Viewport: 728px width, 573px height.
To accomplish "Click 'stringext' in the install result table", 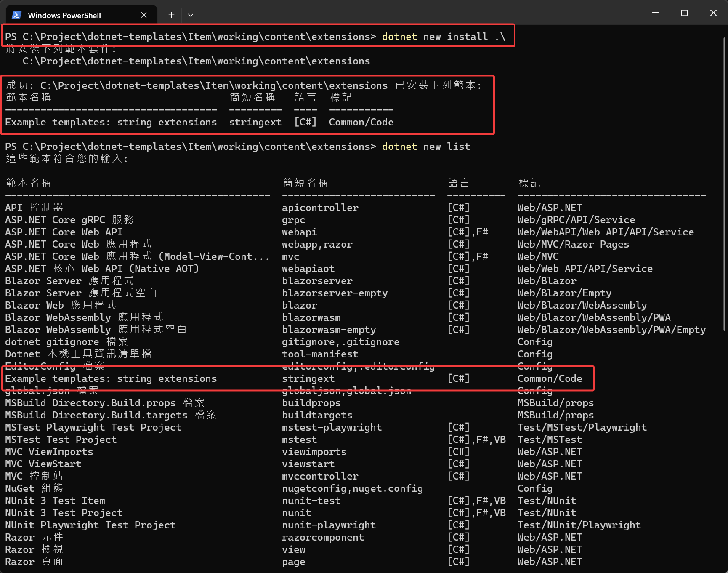I will coord(255,122).
